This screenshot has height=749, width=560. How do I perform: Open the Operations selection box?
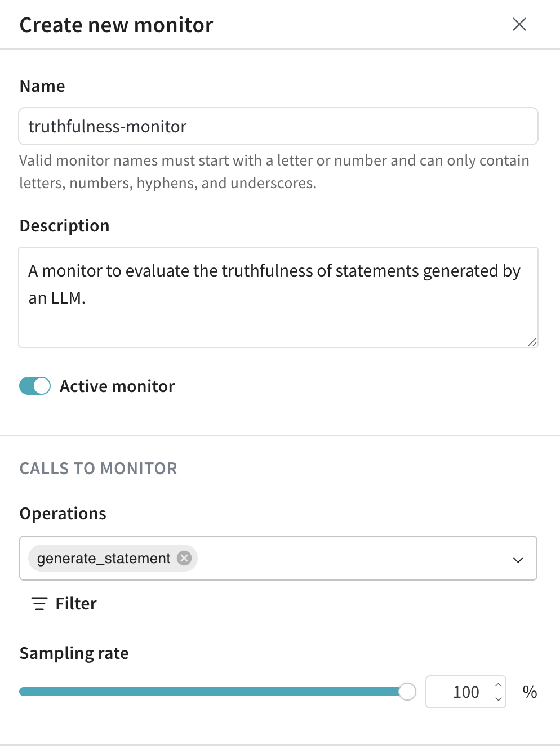coord(278,558)
